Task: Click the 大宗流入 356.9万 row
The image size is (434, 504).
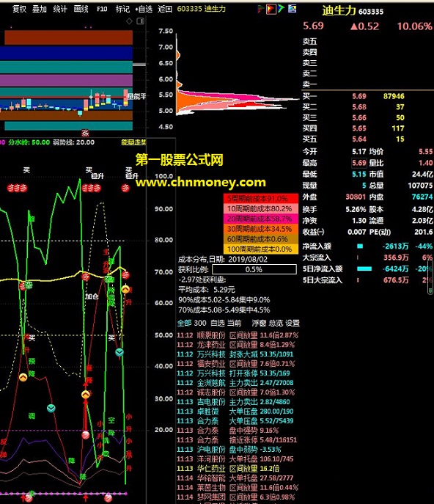Action: coord(368,258)
